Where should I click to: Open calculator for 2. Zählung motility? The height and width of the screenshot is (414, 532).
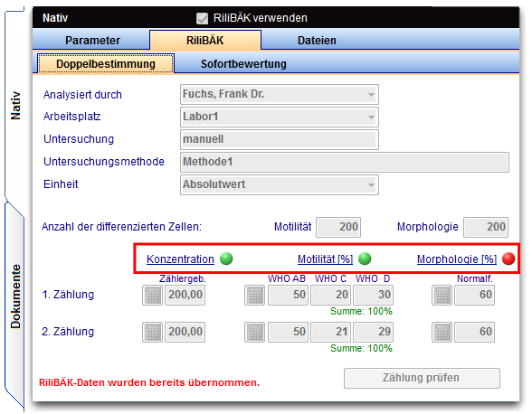255,332
